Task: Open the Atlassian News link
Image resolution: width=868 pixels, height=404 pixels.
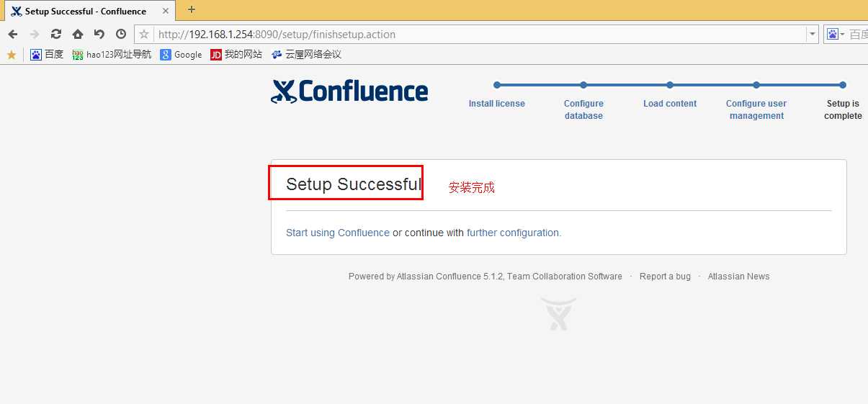Action: tap(738, 277)
